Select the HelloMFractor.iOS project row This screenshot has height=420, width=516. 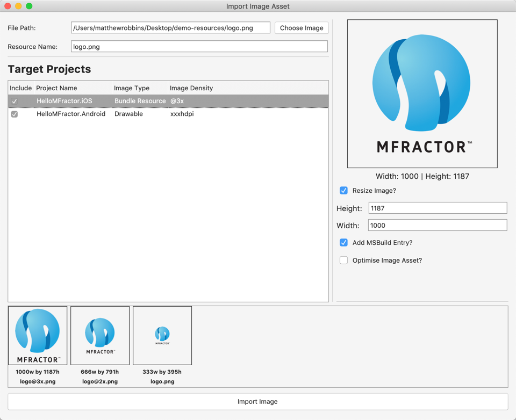click(168, 101)
